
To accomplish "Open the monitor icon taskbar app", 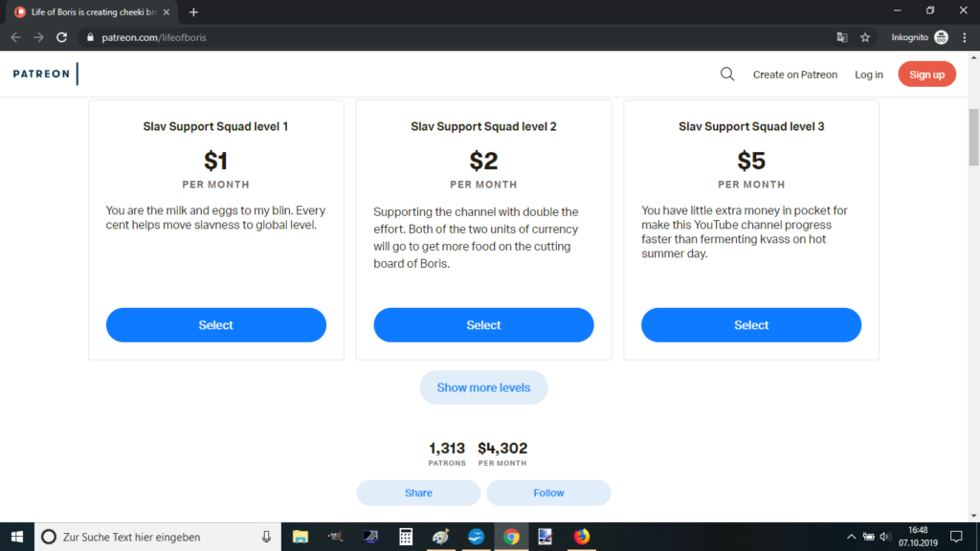I will coord(370,537).
